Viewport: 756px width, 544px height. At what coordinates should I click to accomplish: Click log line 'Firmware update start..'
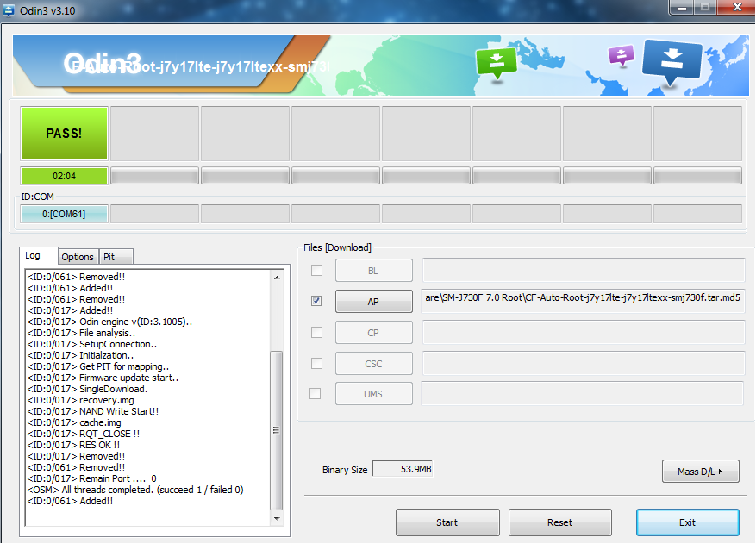103,378
